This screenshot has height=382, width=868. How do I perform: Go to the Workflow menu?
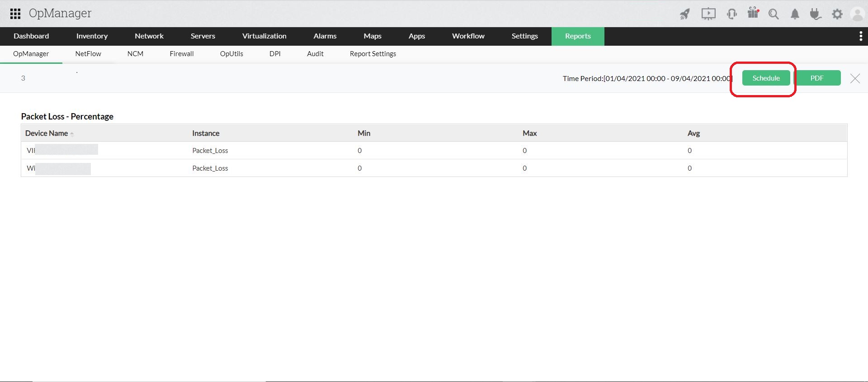[x=468, y=36]
